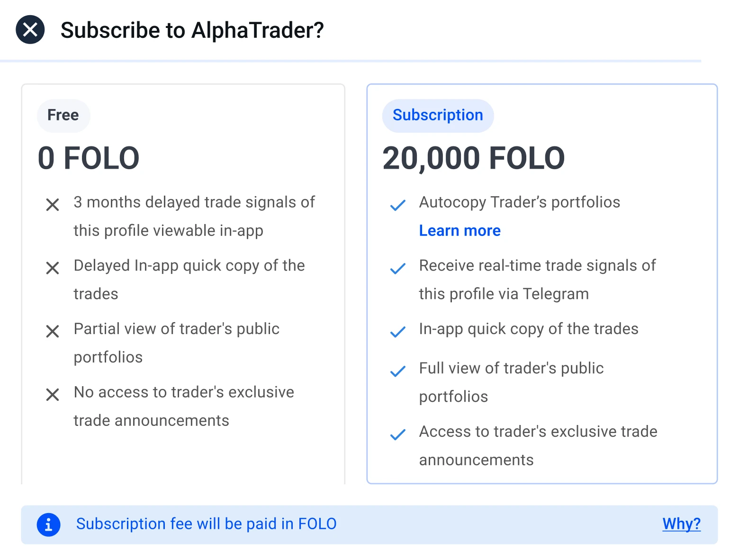The width and height of the screenshot is (739, 560).
Task: Close the Subscribe to AlphaTrader dialog
Action: click(x=30, y=30)
